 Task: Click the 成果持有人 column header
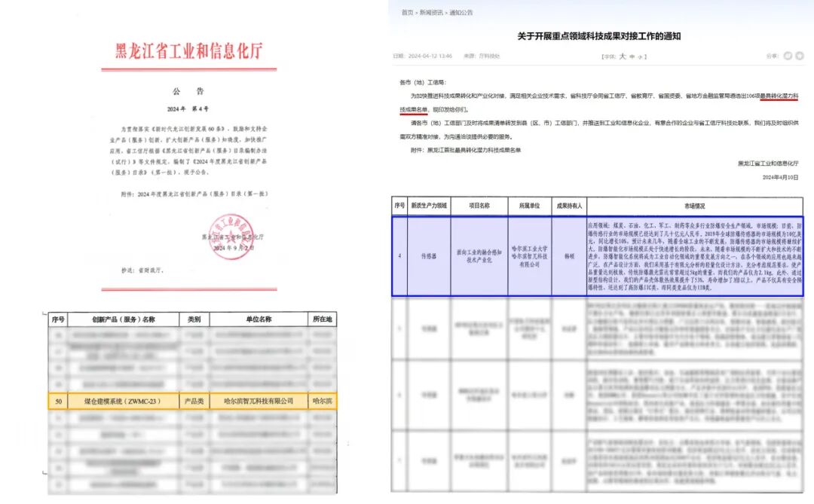coord(569,206)
